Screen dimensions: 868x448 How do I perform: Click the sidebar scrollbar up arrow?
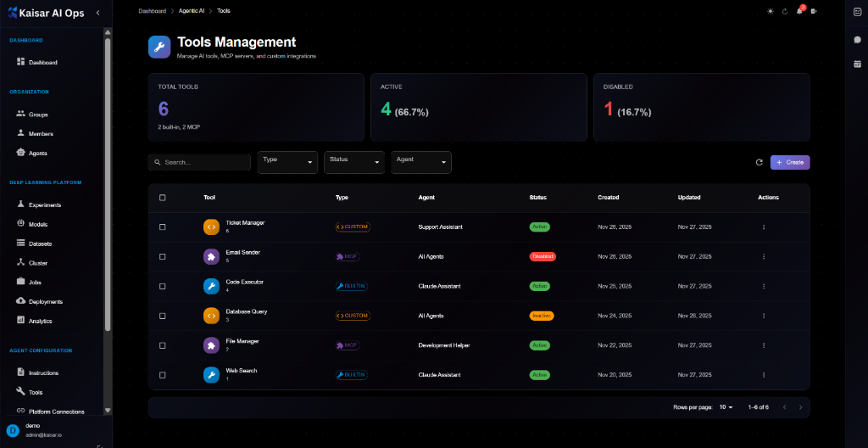108,32
